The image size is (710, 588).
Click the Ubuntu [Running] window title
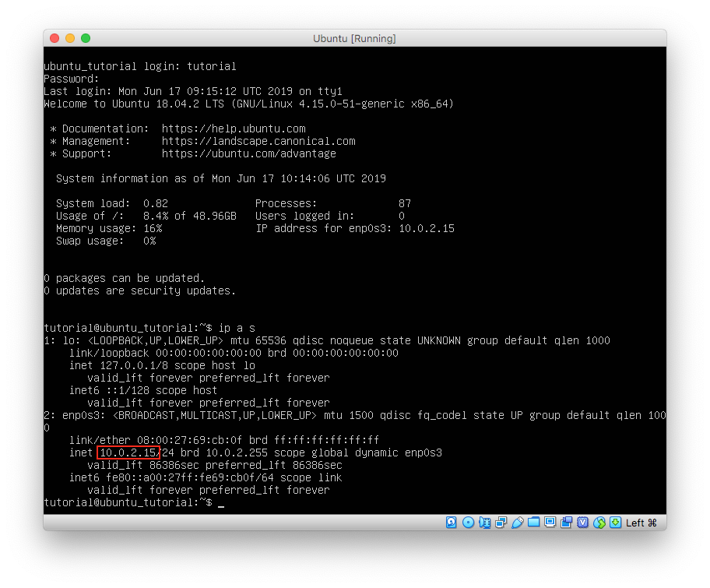point(354,38)
